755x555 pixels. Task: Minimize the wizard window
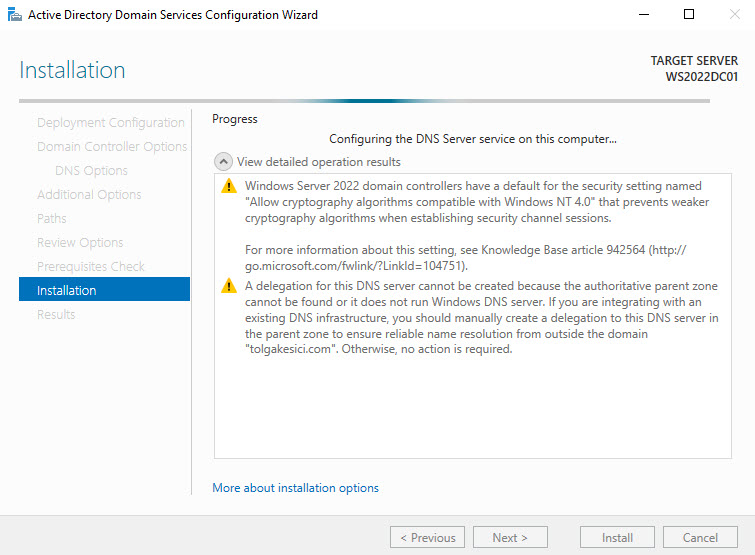644,14
